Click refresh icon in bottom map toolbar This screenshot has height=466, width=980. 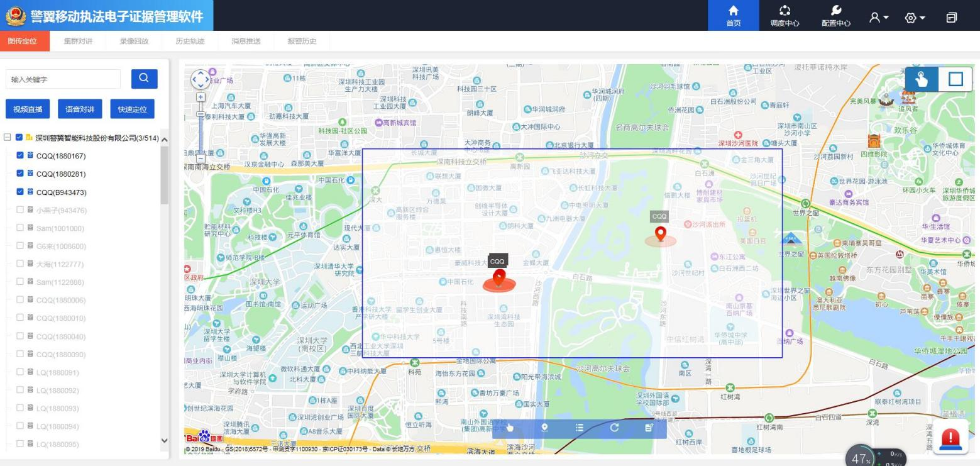tap(614, 428)
